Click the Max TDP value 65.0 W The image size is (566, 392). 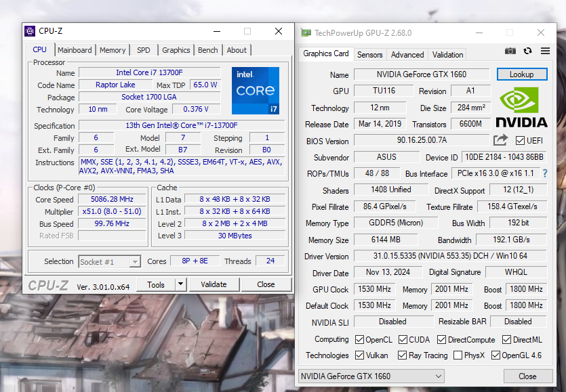coord(205,85)
